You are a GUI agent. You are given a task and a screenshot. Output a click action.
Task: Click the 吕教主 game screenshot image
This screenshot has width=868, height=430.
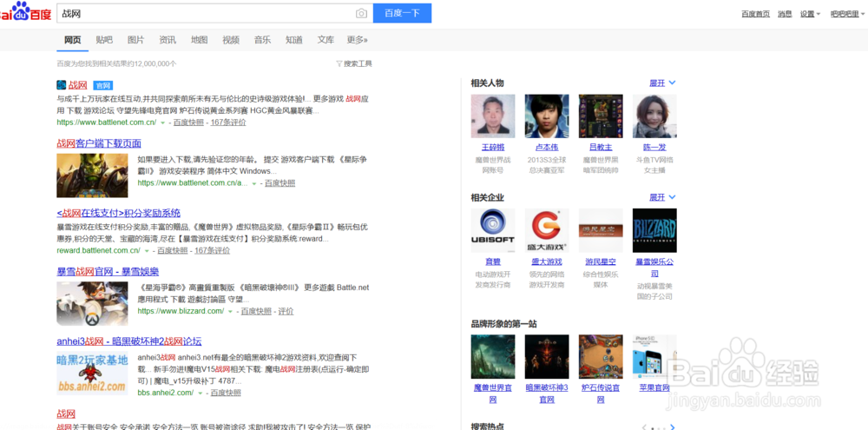pyautogui.click(x=601, y=116)
